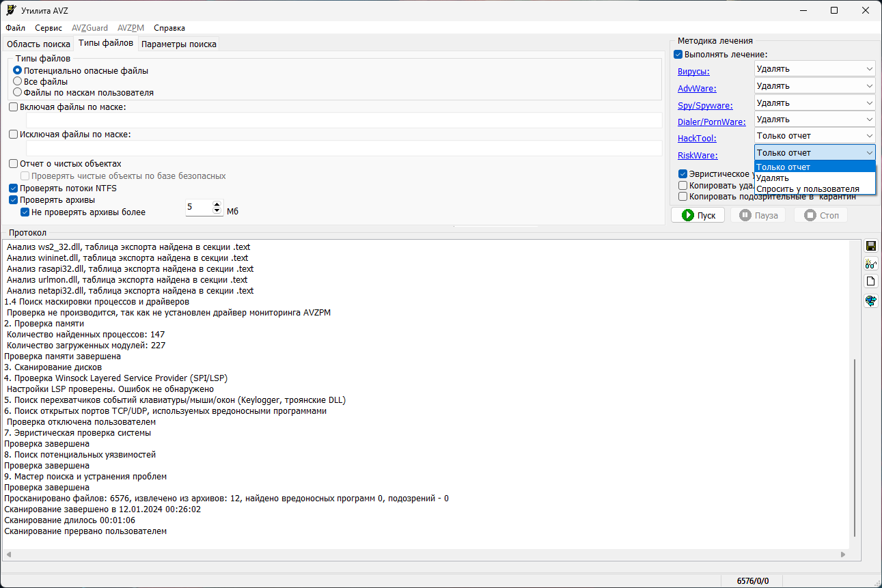The image size is (882, 588).
Task: Choose Удалять in the open list
Action: point(815,178)
